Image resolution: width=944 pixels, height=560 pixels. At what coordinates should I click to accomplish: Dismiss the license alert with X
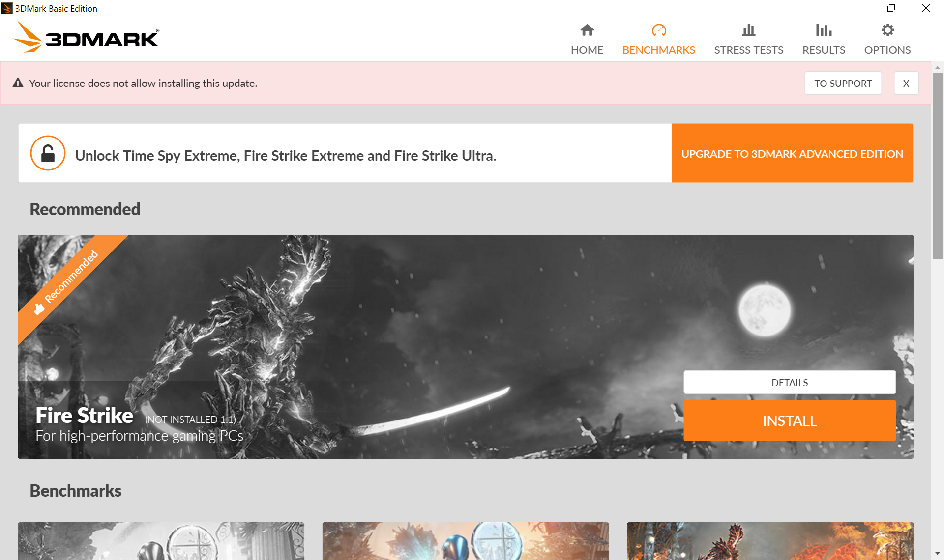(906, 83)
